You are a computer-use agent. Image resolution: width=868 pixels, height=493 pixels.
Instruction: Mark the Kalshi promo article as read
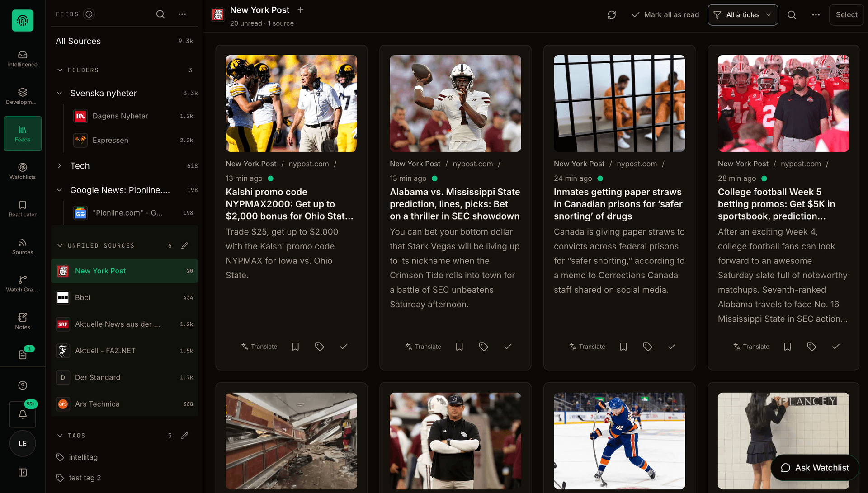click(344, 347)
